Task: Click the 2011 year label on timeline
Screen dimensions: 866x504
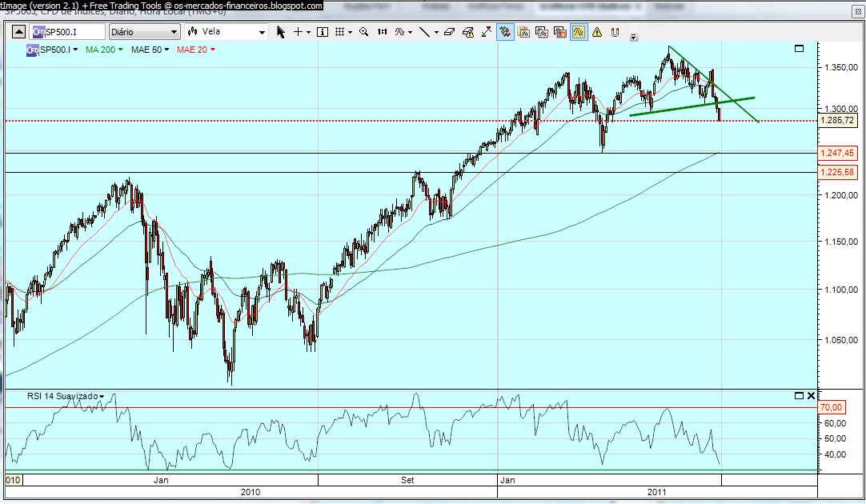Action: click(x=656, y=492)
